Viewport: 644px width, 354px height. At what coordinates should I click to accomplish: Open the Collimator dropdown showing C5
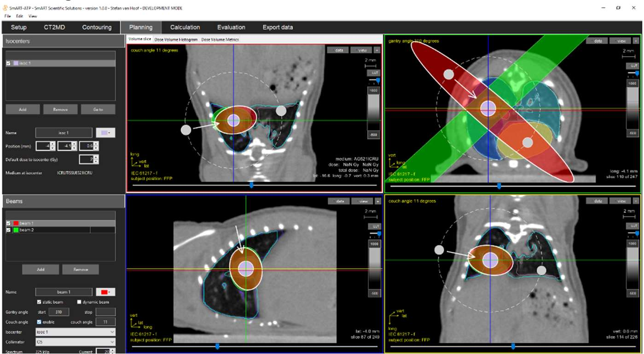pyautogui.click(x=75, y=342)
